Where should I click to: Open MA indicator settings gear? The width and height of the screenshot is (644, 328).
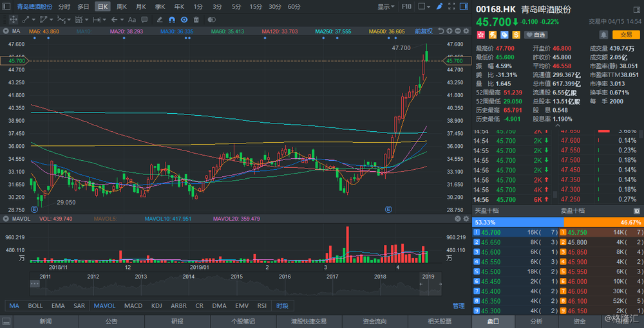click(x=466, y=31)
